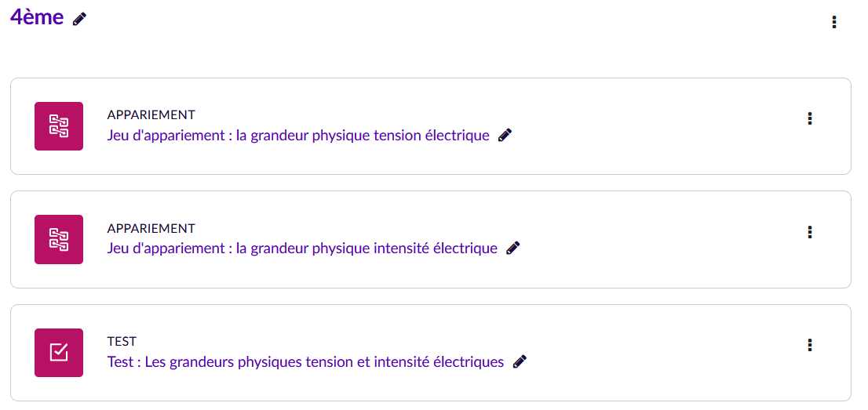Open the "Test : Les grandeurs physiques" link
This screenshot has width=868, height=410.
305,362
